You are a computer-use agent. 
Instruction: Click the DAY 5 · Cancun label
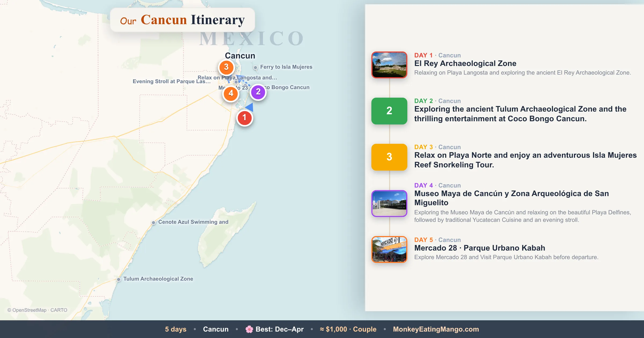(x=437, y=240)
